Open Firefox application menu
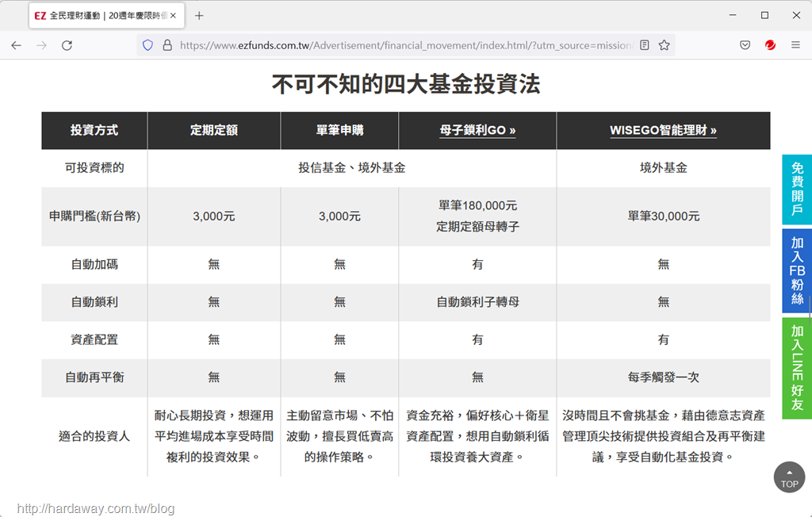The height and width of the screenshot is (517, 812). coord(795,45)
